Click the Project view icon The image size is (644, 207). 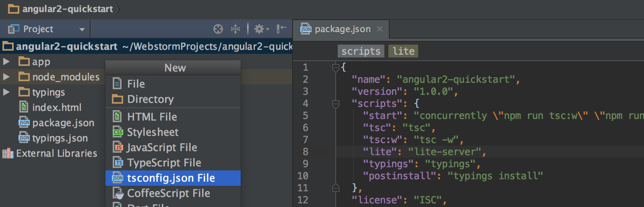click(14, 29)
